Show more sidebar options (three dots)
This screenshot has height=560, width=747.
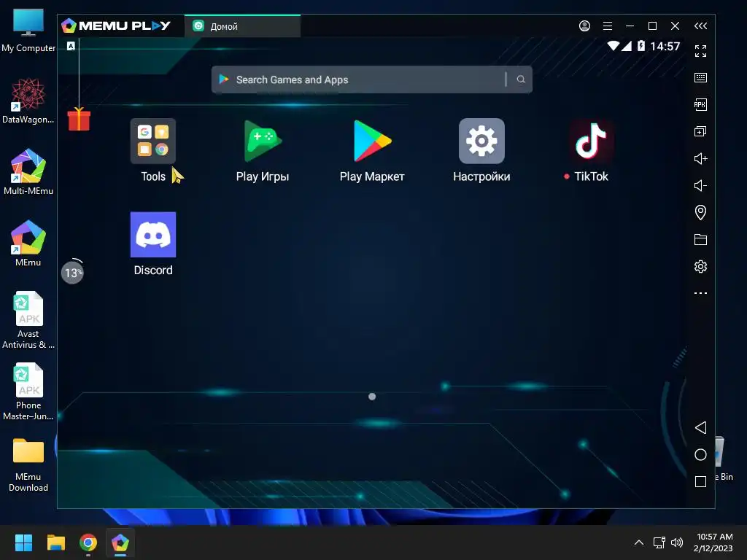pyautogui.click(x=700, y=293)
